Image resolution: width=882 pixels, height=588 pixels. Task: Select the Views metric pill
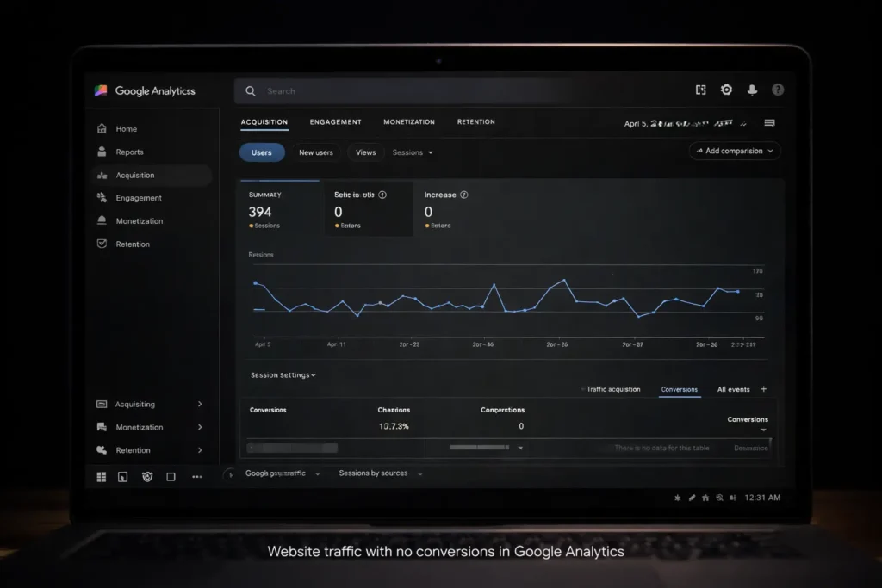[x=366, y=152]
